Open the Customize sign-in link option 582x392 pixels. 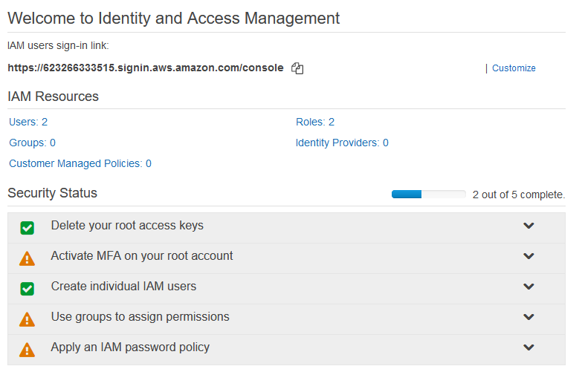514,68
